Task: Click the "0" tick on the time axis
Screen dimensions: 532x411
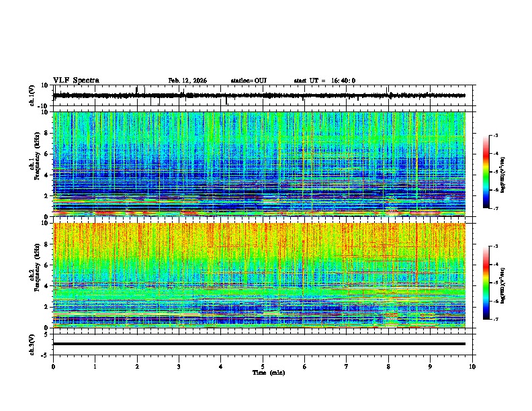Action: (x=53, y=367)
